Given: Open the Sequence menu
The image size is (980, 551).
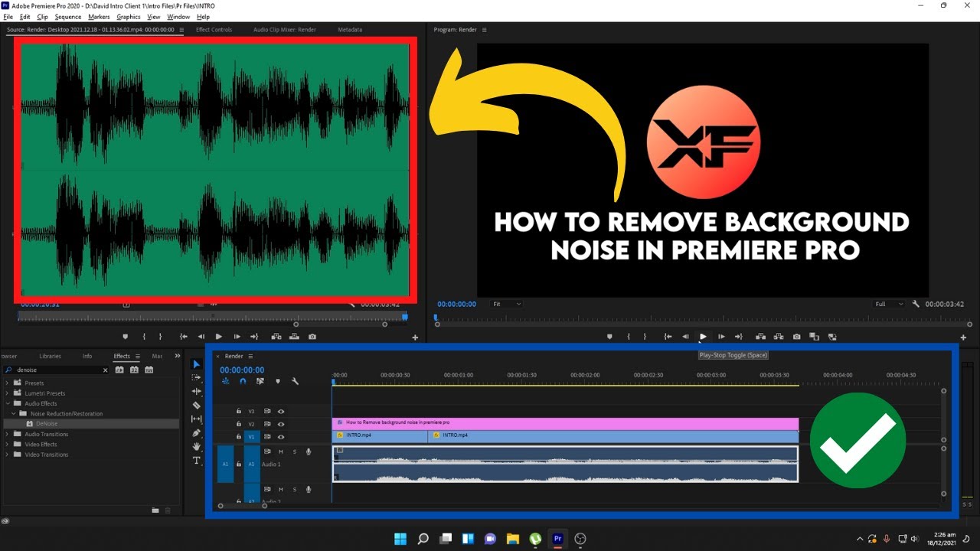Looking at the screenshot, I should point(68,17).
